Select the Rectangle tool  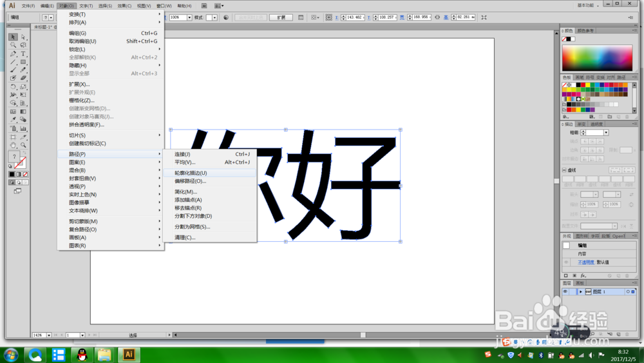point(23,62)
